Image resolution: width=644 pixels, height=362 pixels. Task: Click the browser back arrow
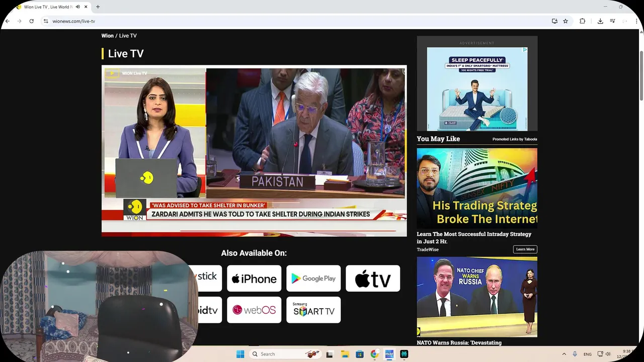(x=7, y=21)
